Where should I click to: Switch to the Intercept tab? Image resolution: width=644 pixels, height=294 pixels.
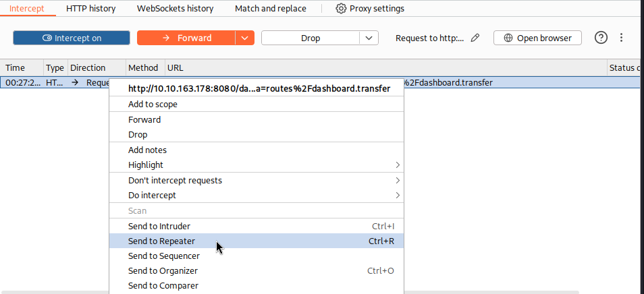tap(27, 8)
